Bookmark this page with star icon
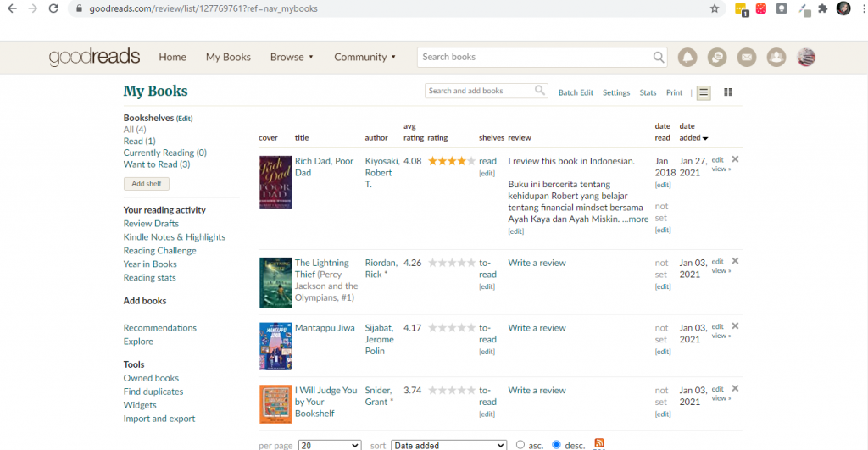Viewport: 868px width, 450px height. click(x=715, y=8)
